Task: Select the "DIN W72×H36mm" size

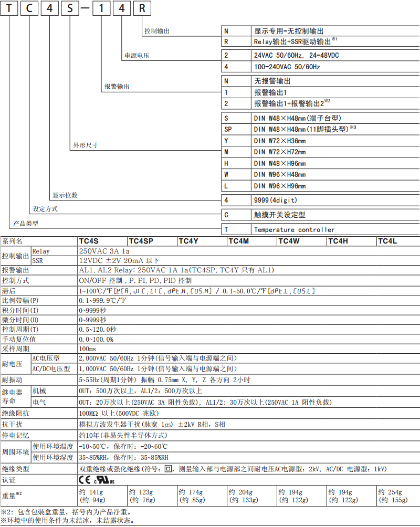Action: [x=280, y=141]
